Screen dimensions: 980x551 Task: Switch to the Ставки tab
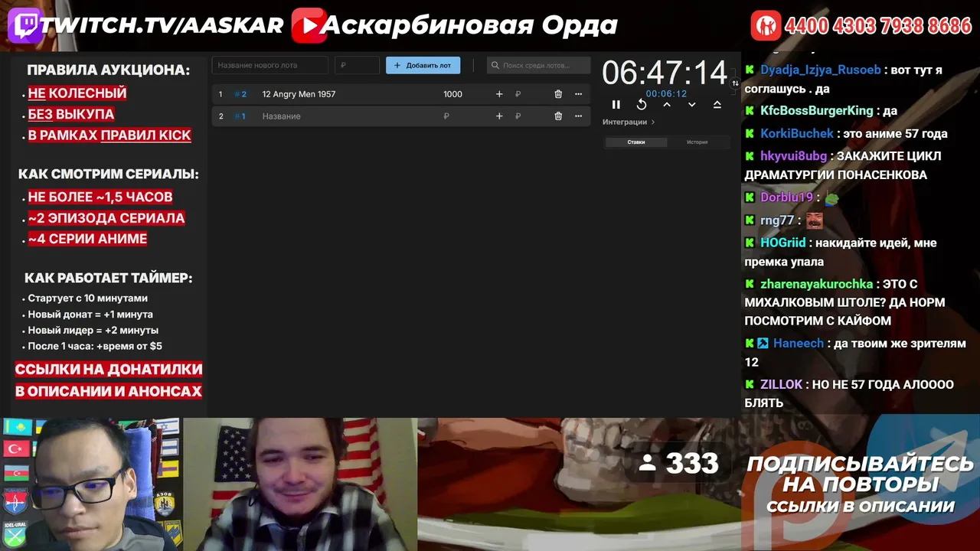635,142
